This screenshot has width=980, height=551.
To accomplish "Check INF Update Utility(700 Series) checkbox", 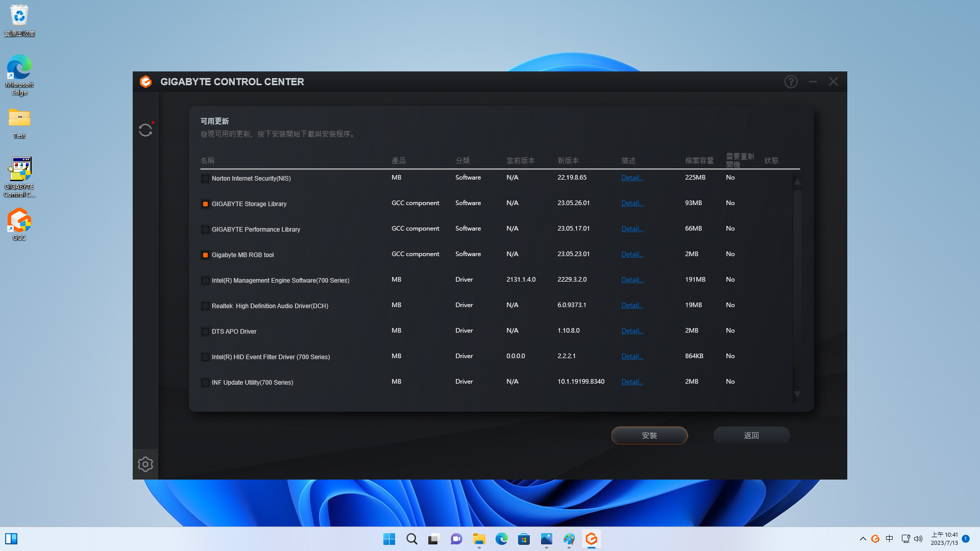I will pos(205,383).
